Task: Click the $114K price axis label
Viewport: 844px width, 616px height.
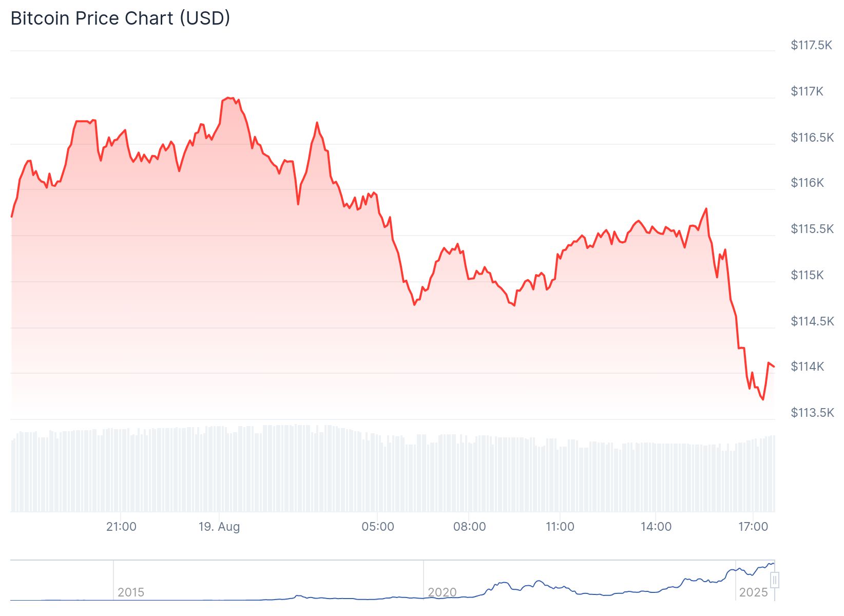Action: pyautogui.click(x=807, y=367)
